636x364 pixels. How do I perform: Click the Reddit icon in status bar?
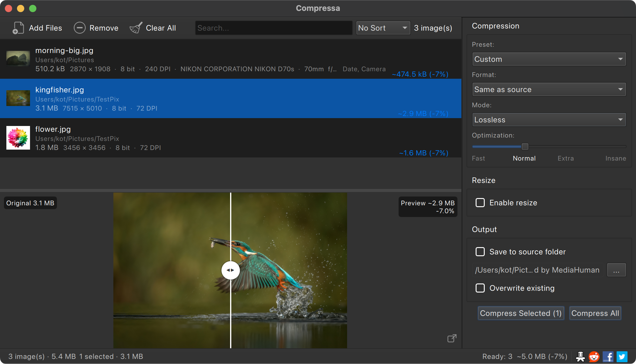(x=594, y=356)
